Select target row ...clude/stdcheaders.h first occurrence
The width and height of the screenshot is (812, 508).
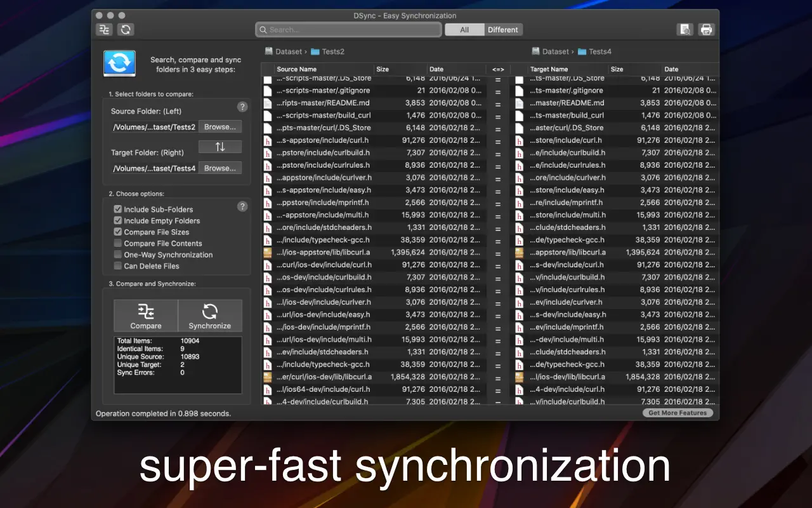tap(615, 227)
